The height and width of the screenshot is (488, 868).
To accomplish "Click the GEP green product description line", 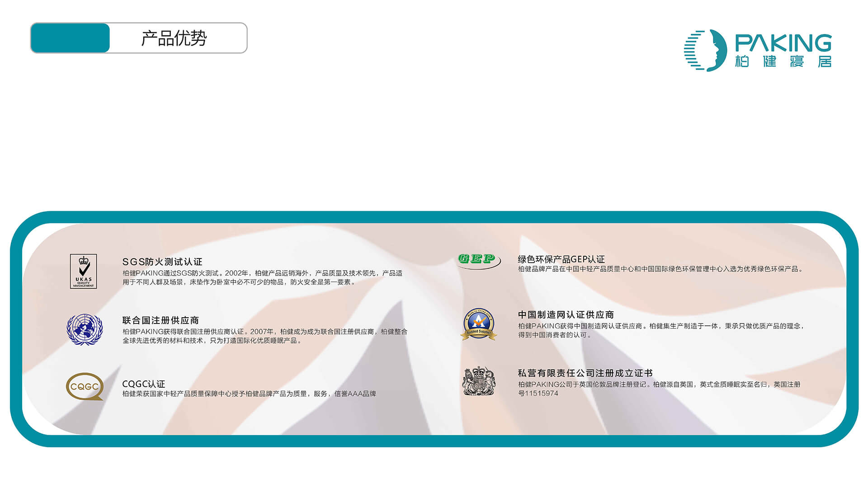I will pos(661,269).
